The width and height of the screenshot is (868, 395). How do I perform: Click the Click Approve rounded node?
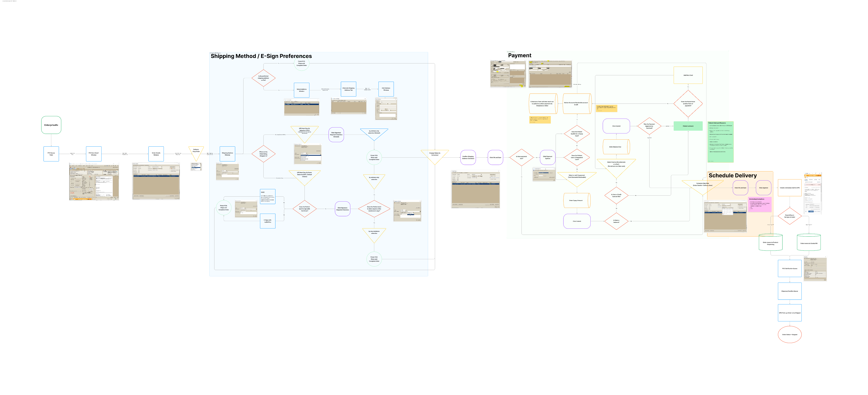click(764, 188)
